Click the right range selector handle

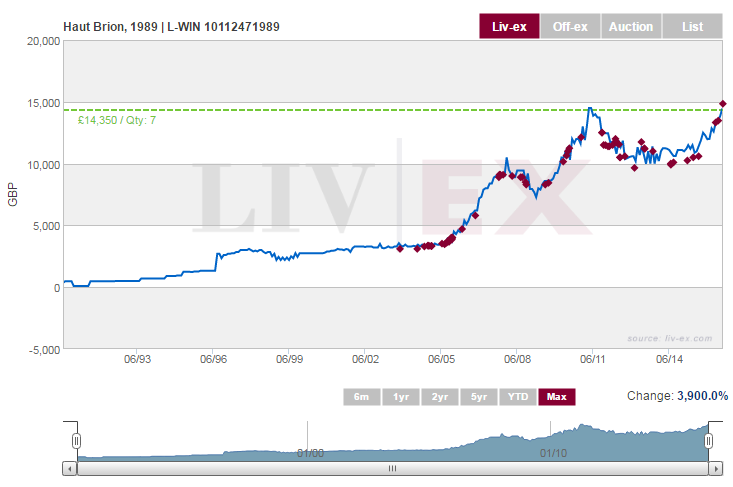[x=709, y=441]
